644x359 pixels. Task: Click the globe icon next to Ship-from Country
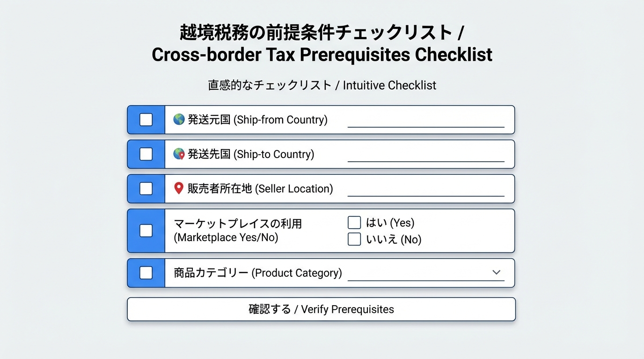click(178, 119)
